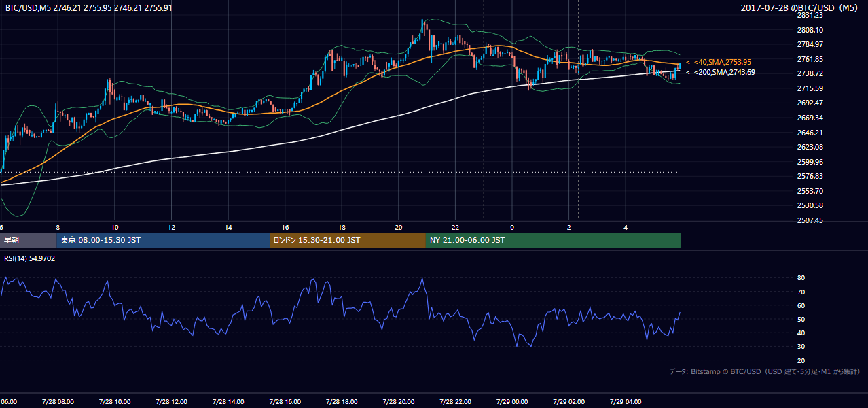Click price axis value 2576.83
The image size is (868, 408).
coord(810,176)
